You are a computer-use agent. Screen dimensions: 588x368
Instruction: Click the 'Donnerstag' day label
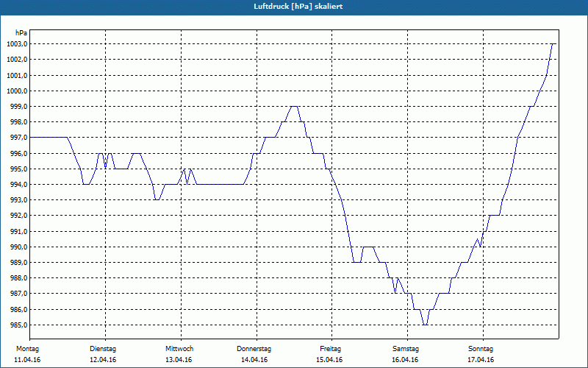[x=254, y=349]
